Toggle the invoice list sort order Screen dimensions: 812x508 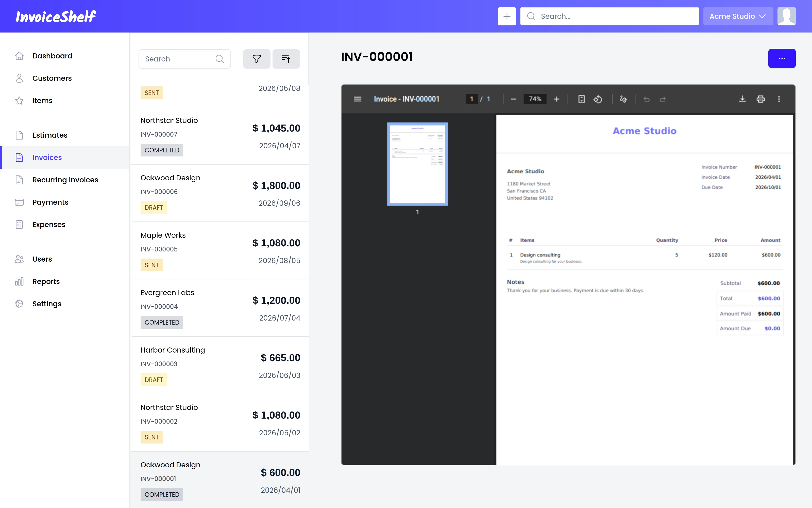(286, 59)
